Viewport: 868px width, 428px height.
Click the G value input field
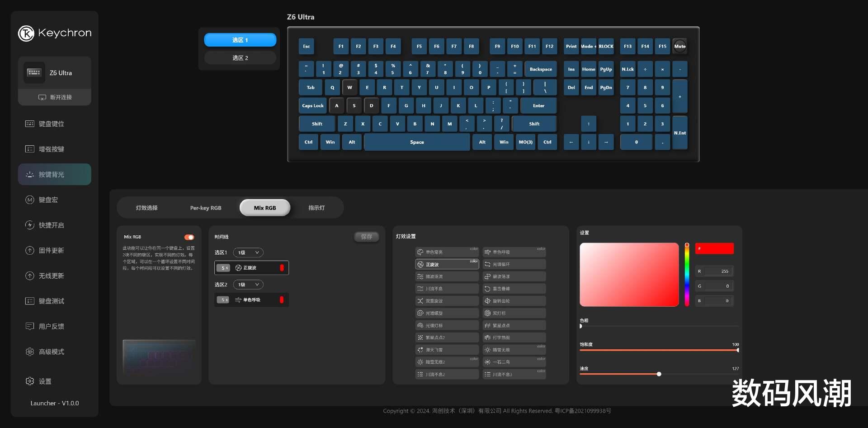pos(718,286)
